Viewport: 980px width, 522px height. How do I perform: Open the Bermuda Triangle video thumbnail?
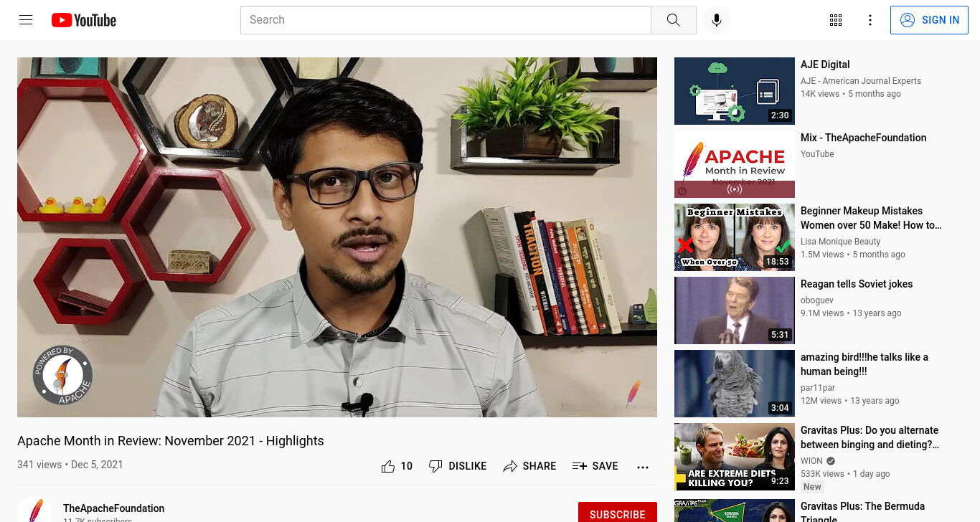coord(735,511)
